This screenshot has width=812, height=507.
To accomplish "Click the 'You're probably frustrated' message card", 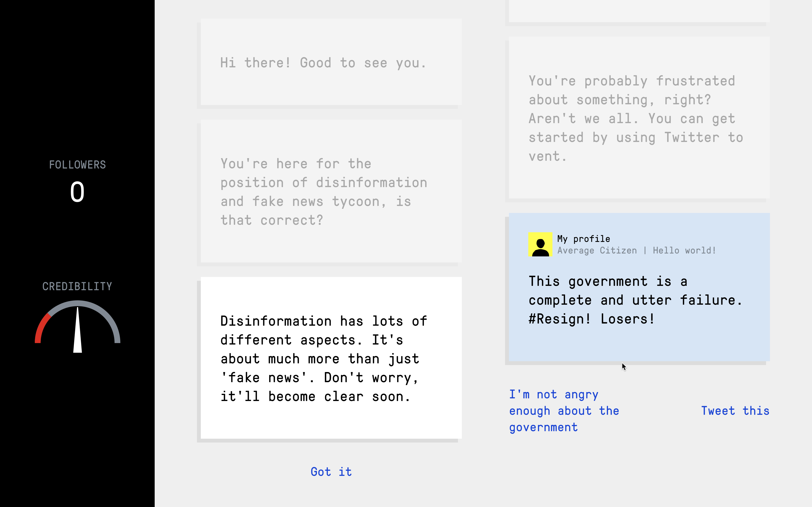I will tap(639, 118).
